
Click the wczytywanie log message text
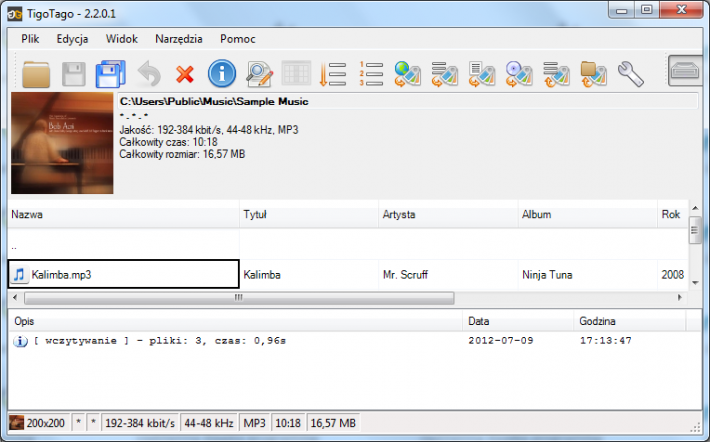pos(160,341)
